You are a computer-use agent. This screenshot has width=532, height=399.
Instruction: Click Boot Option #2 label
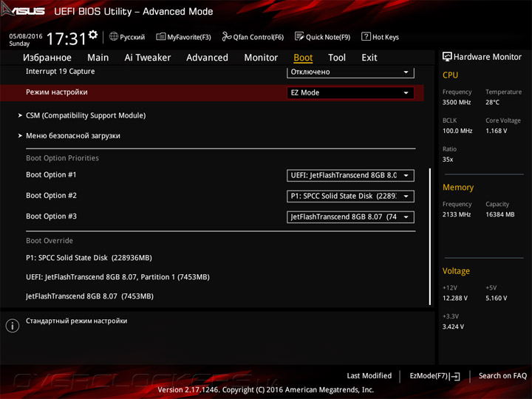pyautogui.click(x=51, y=195)
